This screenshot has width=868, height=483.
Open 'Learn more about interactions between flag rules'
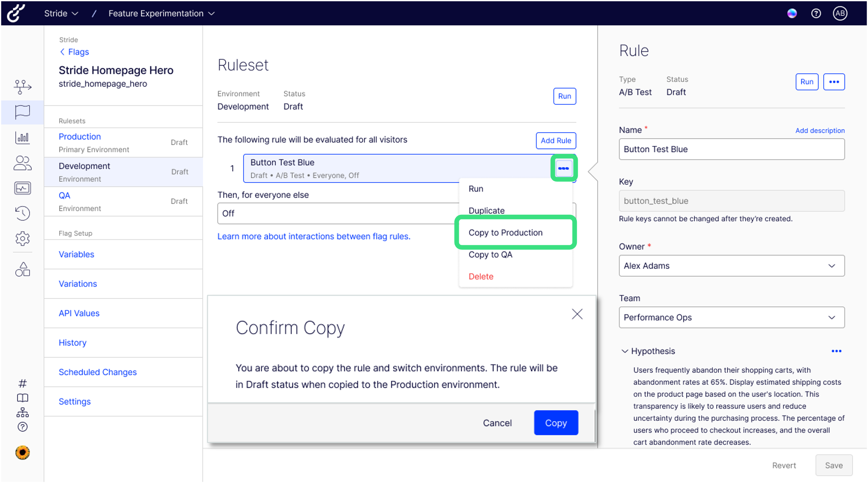click(x=314, y=236)
